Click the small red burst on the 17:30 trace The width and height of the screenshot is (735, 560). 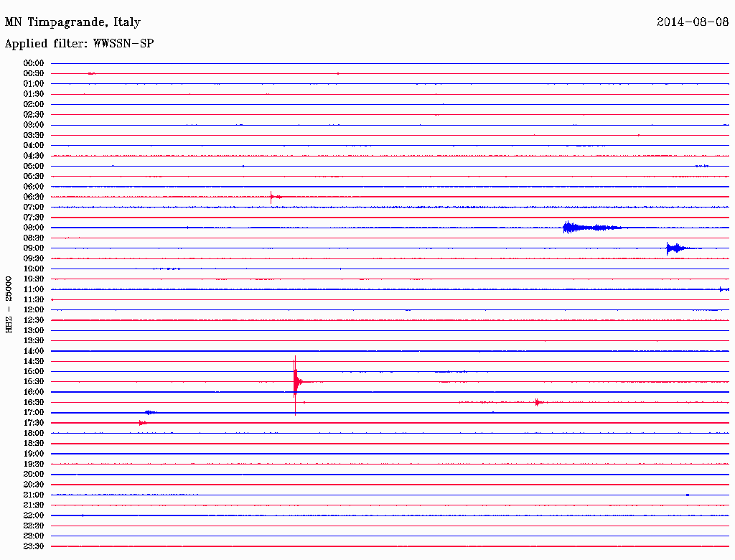pos(143,423)
